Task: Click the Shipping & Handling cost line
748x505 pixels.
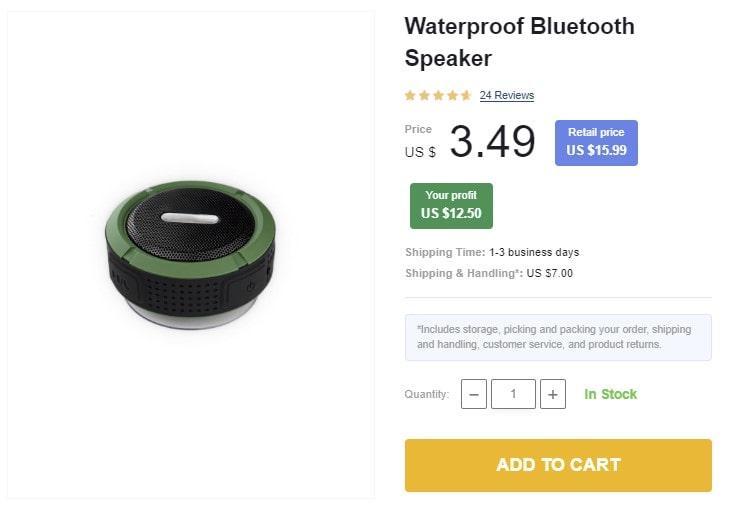Action: point(489,273)
